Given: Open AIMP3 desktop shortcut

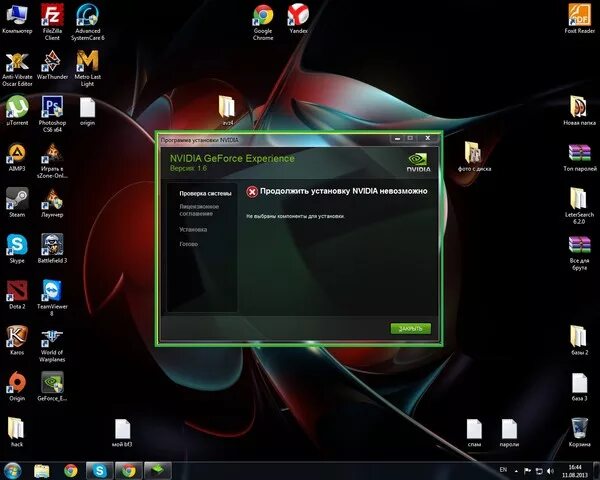Looking at the screenshot, I should [17, 157].
